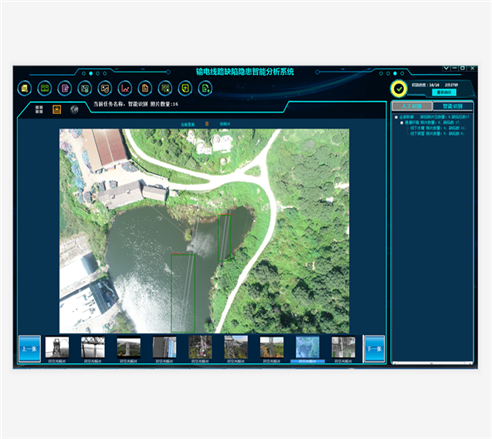Screen dimensions: 492x439
Task: Click the green split-view toolbar icon
Action: tap(45, 88)
